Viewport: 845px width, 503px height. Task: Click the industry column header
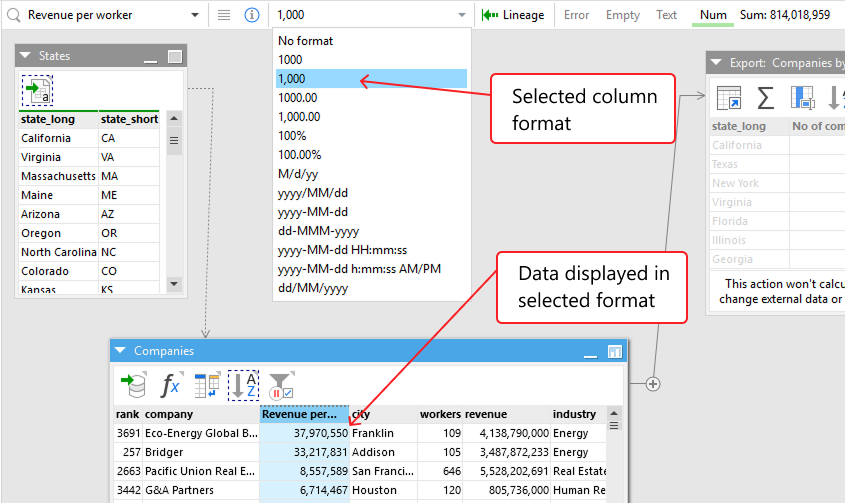pos(579,414)
